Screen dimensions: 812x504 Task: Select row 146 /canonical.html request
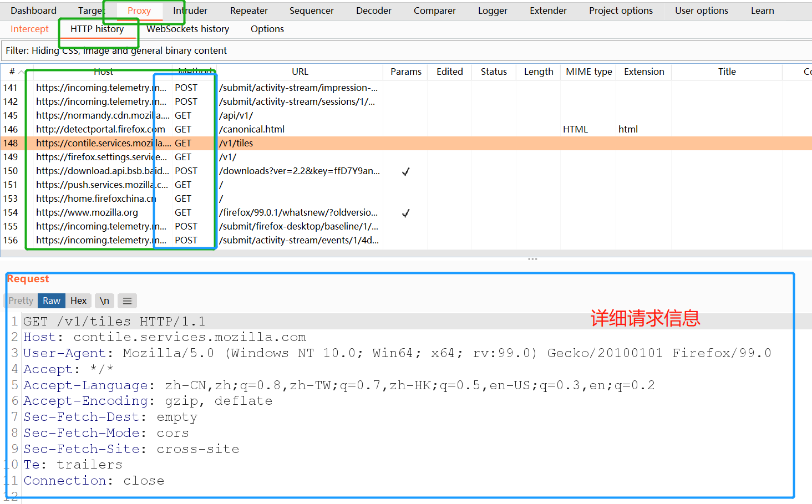coord(406,129)
